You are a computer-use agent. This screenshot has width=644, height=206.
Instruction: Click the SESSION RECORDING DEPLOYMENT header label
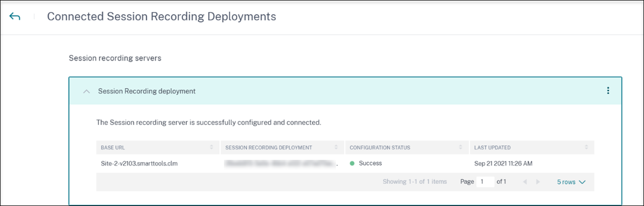tap(268, 148)
